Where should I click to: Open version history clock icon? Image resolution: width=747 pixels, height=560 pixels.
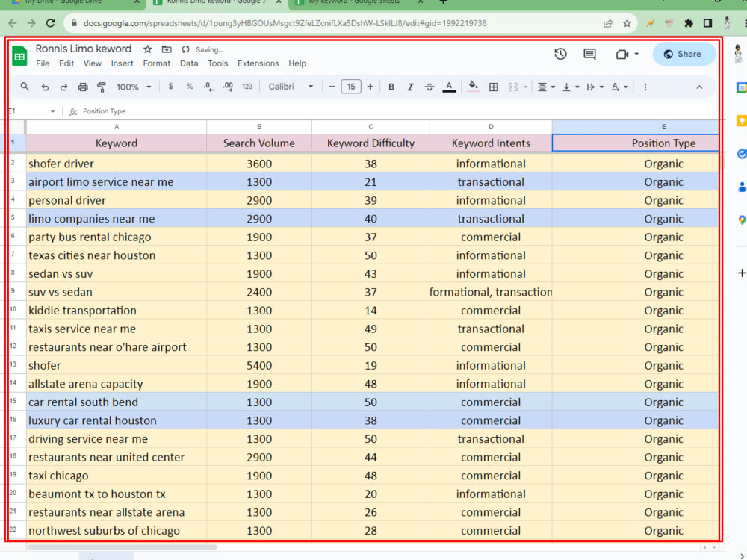[561, 54]
